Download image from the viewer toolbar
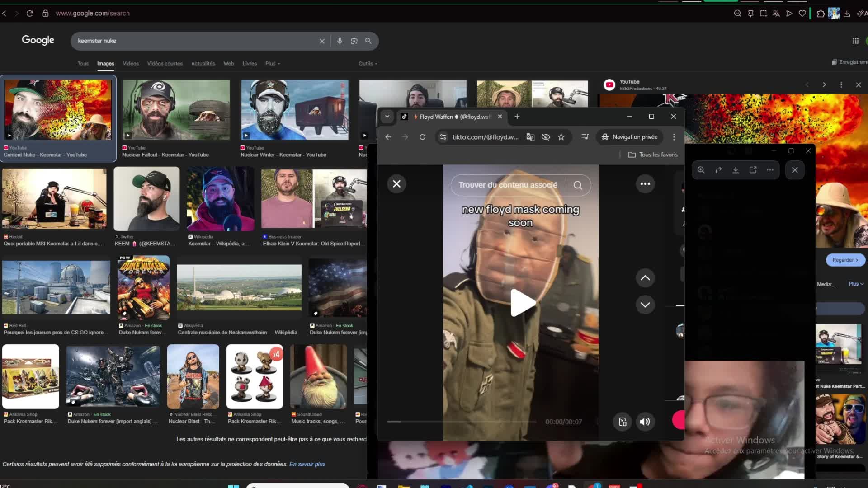The image size is (868, 488). (736, 170)
